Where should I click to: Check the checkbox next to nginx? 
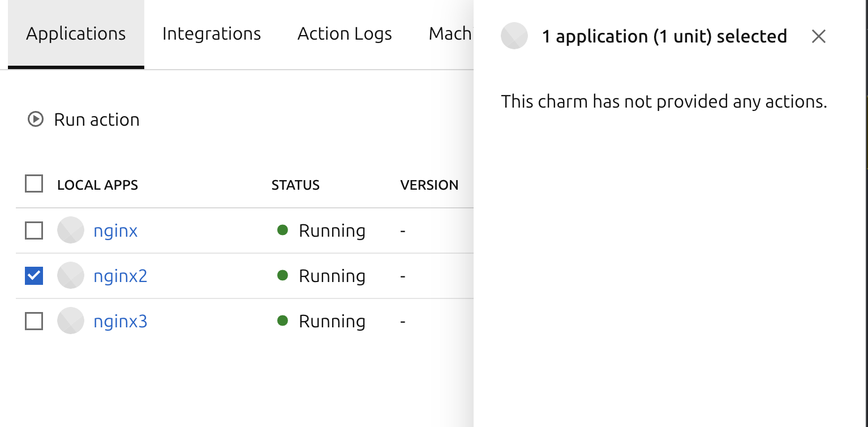coord(33,230)
